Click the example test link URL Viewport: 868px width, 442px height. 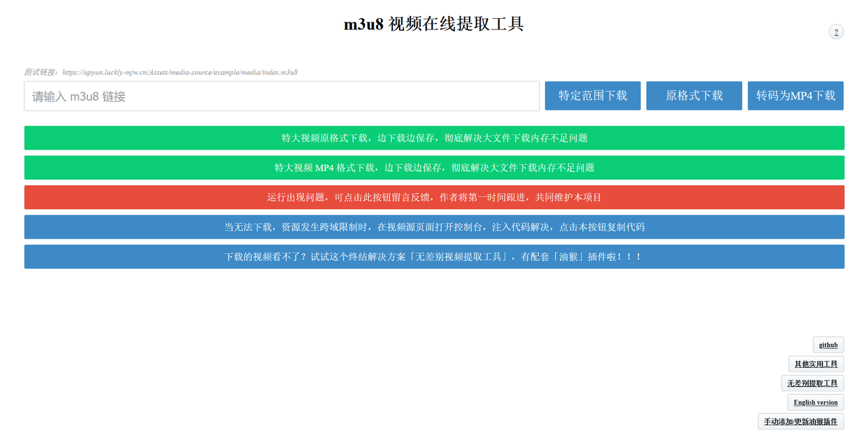[180, 72]
